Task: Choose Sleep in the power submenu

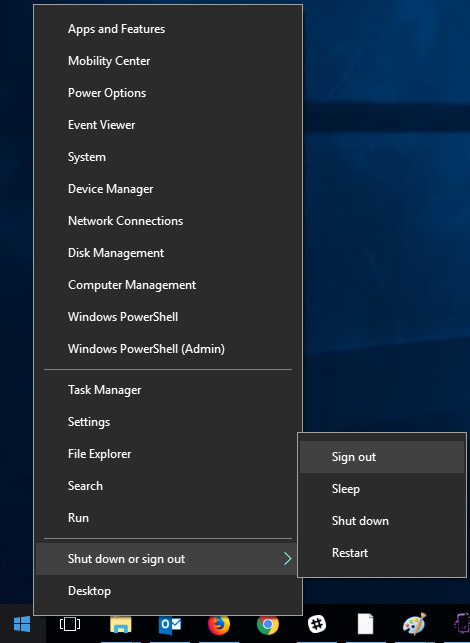Action: [x=382, y=489]
